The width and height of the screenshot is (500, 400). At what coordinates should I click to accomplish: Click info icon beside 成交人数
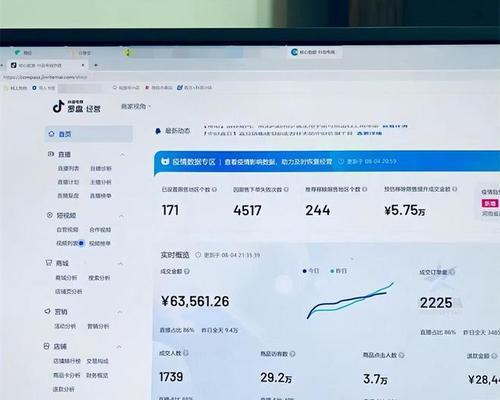click(x=185, y=353)
